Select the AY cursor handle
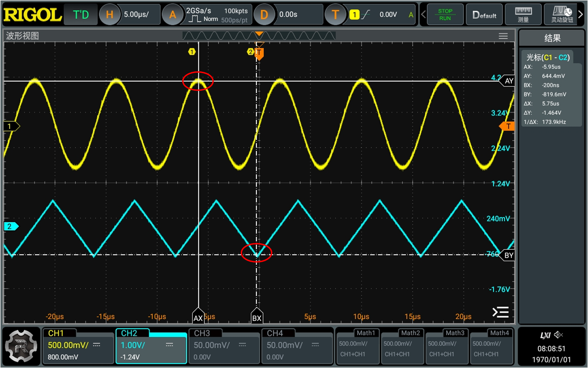 pyautogui.click(x=508, y=81)
